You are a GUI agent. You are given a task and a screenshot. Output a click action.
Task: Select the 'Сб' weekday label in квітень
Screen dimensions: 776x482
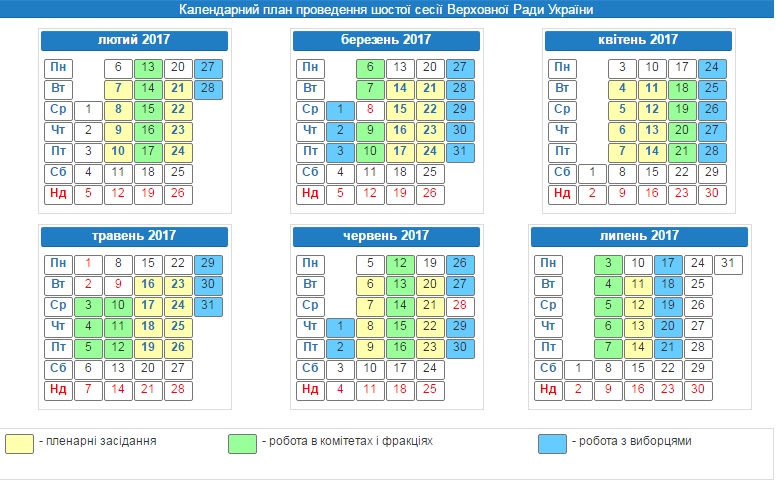click(x=562, y=174)
